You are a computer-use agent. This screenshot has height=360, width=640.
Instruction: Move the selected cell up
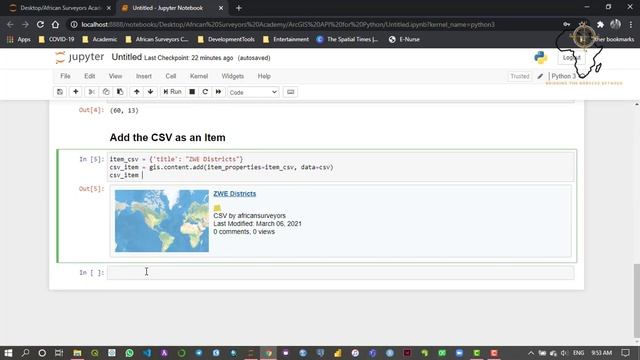[x=137, y=92]
